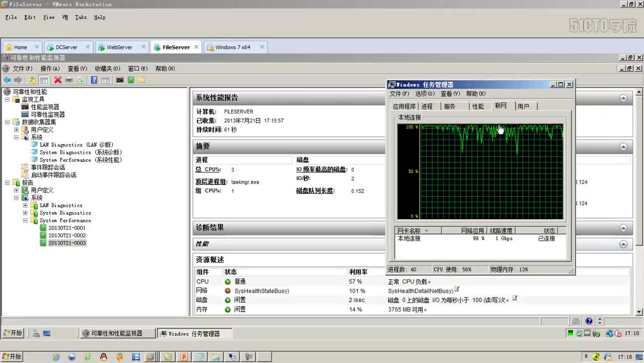The width and height of the screenshot is (644, 363).
Task: Click the green refresh toolbar icon
Action: tap(80, 80)
